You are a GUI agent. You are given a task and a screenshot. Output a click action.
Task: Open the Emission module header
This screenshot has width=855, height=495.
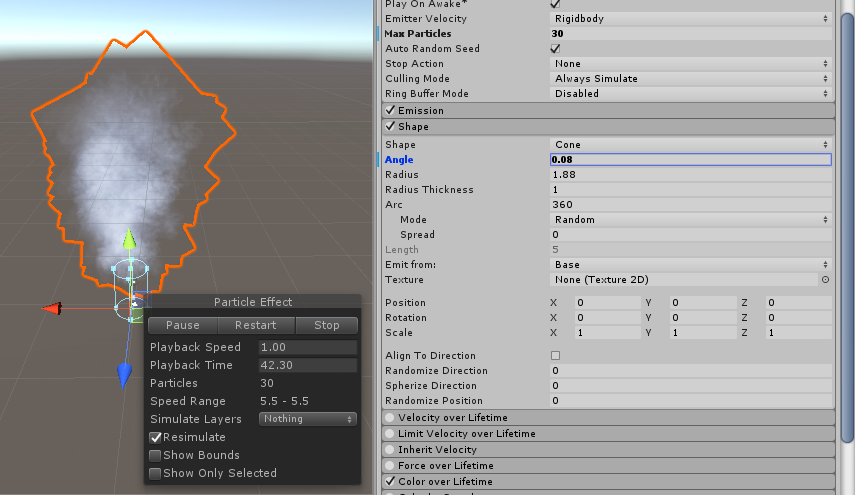pos(420,110)
